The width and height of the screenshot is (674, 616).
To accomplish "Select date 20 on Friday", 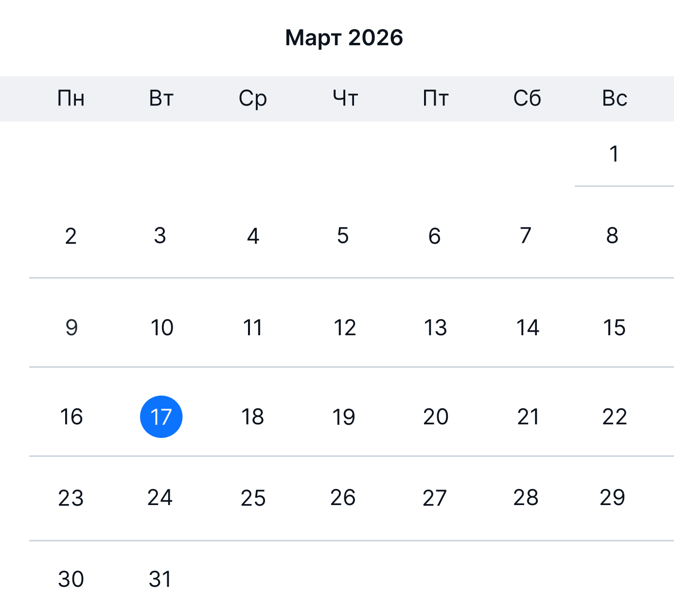I will [435, 417].
